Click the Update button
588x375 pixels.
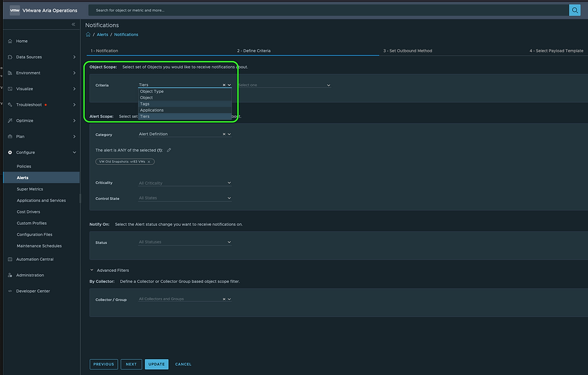(156, 364)
